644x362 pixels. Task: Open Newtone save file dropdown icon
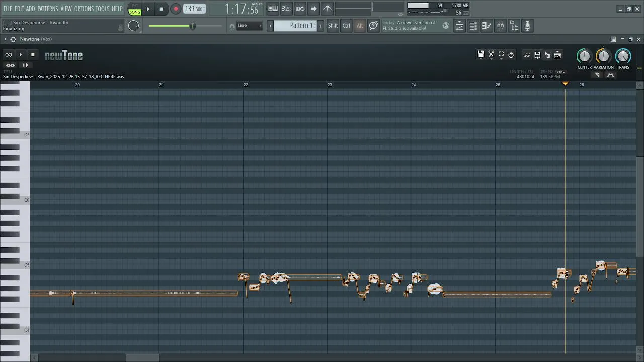pos(481,55)
